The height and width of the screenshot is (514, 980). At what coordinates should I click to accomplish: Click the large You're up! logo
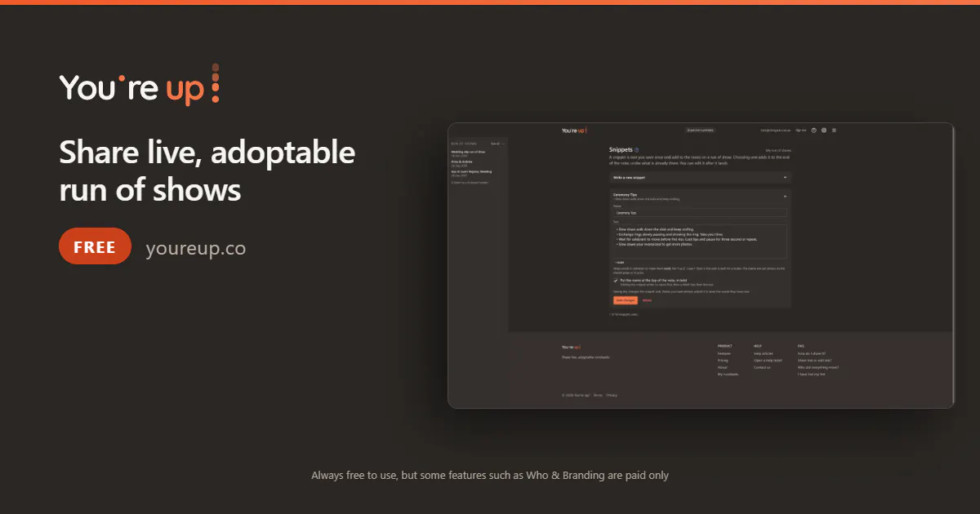140,86
